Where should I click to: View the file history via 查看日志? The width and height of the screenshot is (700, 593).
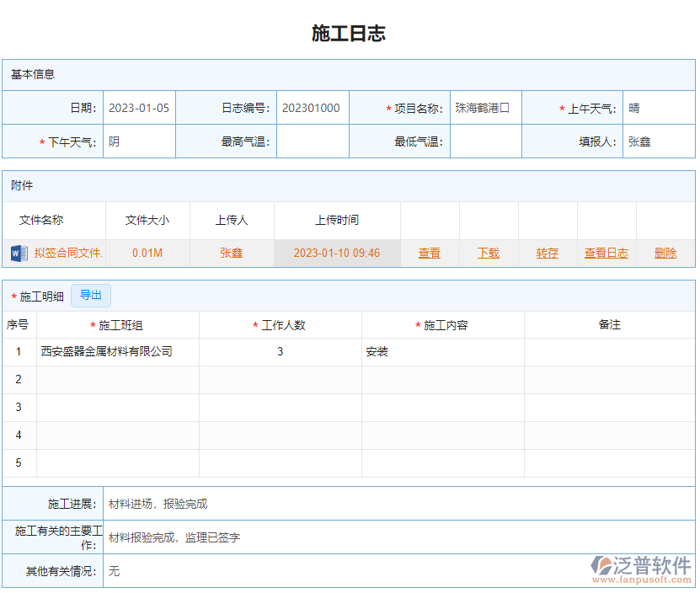point(606,253)
